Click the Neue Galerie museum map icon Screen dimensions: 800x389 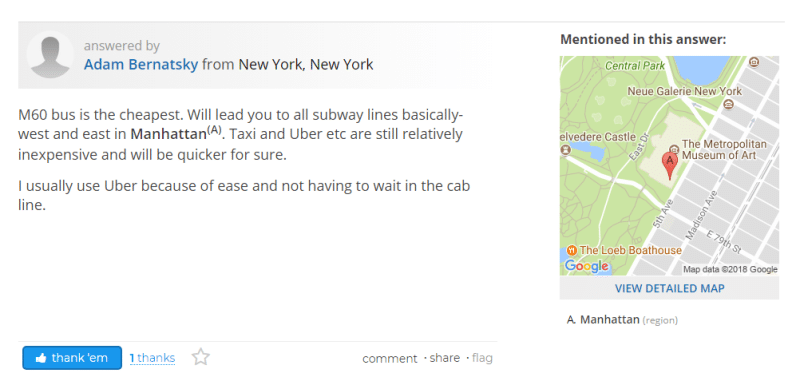click(x=729, y=104)
